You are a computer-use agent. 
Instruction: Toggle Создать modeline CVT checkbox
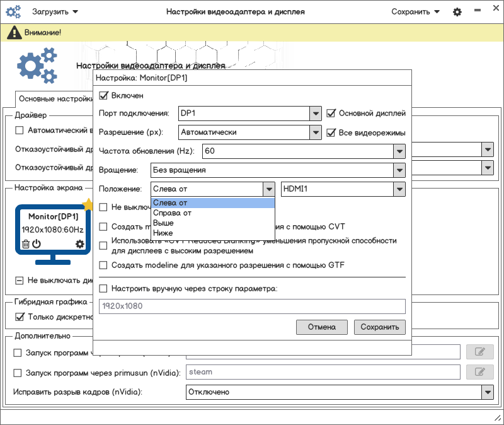103,226
